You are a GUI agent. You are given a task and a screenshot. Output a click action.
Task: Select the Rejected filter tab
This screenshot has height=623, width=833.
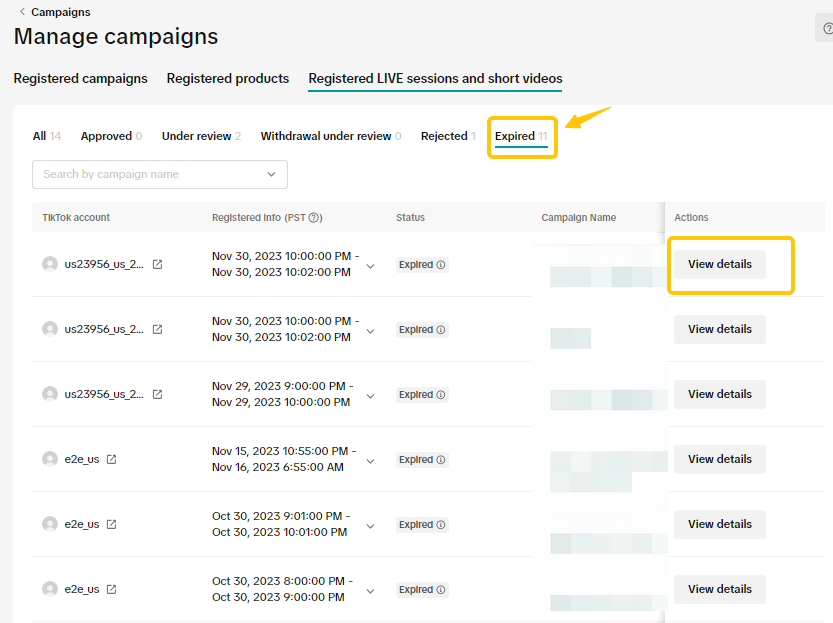(446, 136)
